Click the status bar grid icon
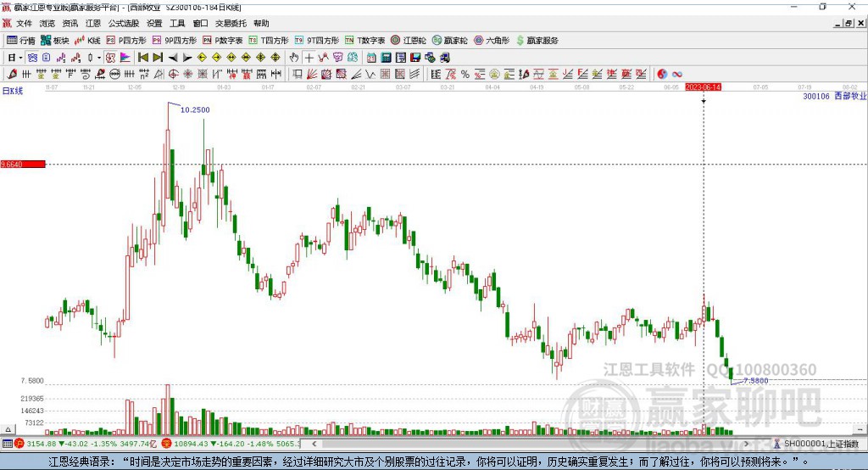 (7, 444)
